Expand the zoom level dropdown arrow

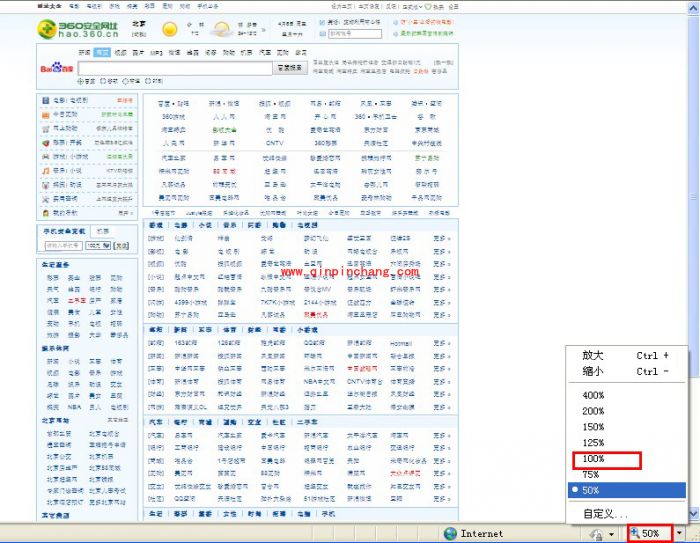pos(680,534)
